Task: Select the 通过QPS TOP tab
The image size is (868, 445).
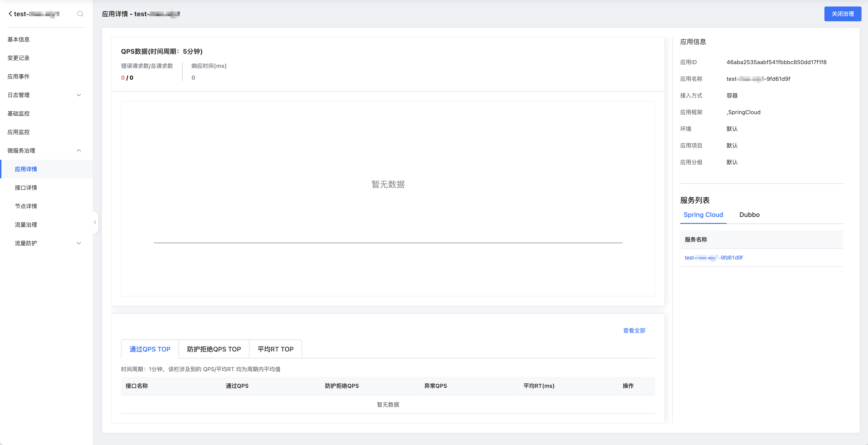Action: tap(150, 349)
